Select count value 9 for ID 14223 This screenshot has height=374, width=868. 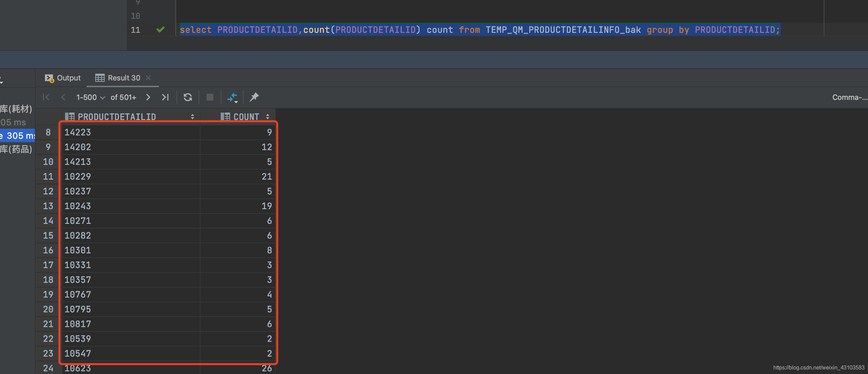[238, 132]
